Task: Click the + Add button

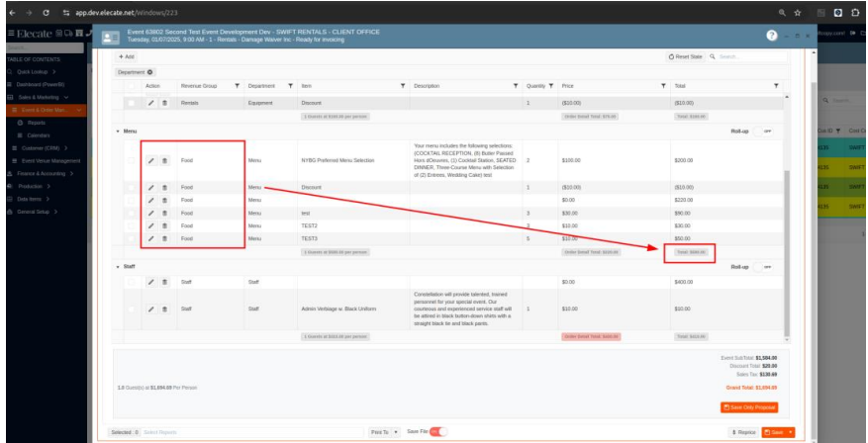Action: (x=127, y=57)
